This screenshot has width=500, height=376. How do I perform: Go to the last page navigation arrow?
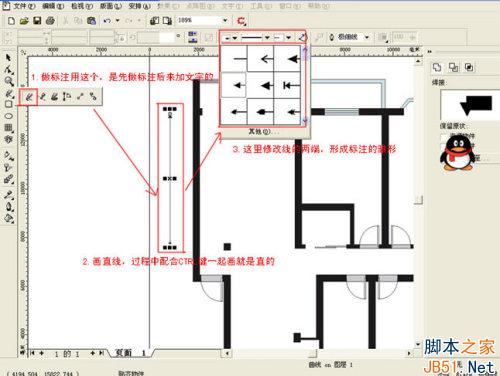[101, 353]
